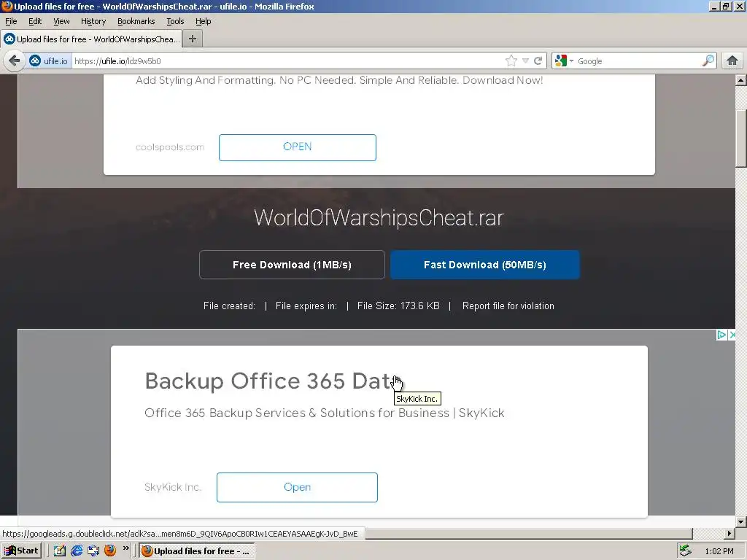Viewport: 747px width, 560px height.
Task: Click the AdChoices triangle icon
Action: pyautogui.click(x=721, y=335)
